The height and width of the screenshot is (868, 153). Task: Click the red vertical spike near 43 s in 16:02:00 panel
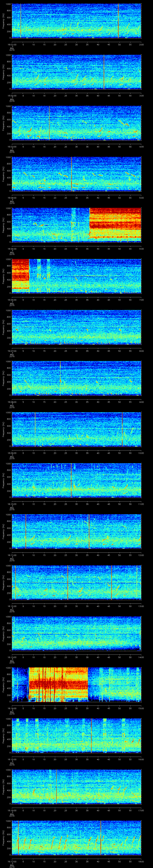click(x=104, y=72)
